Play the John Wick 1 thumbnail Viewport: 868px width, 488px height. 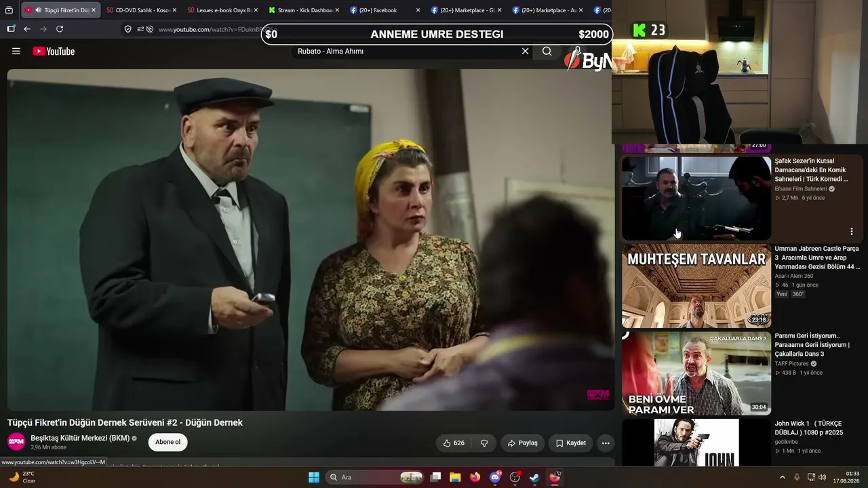[x=696, y=443]
